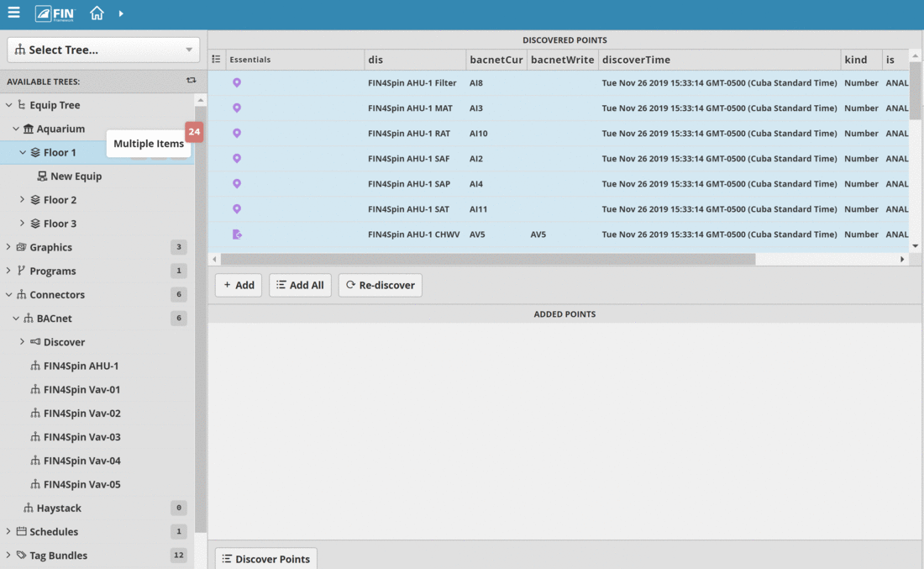Click the Essentials column header
This screenshot has height=569, width=924.
(x=295, y=60)
